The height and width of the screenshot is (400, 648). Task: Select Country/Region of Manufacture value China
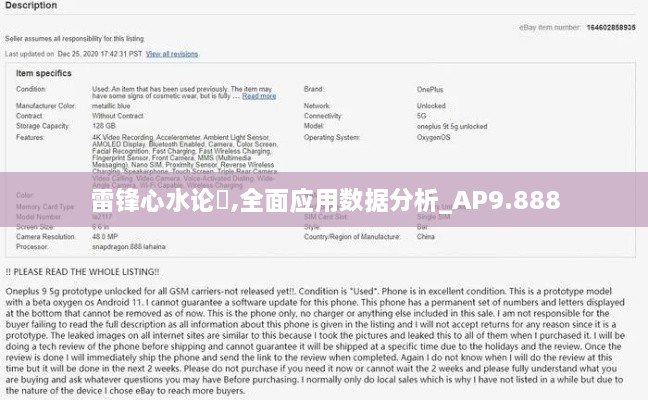click(x=426, y=237)
